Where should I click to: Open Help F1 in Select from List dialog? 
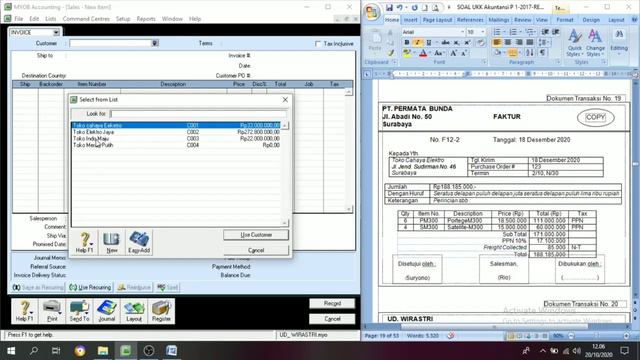84,242
